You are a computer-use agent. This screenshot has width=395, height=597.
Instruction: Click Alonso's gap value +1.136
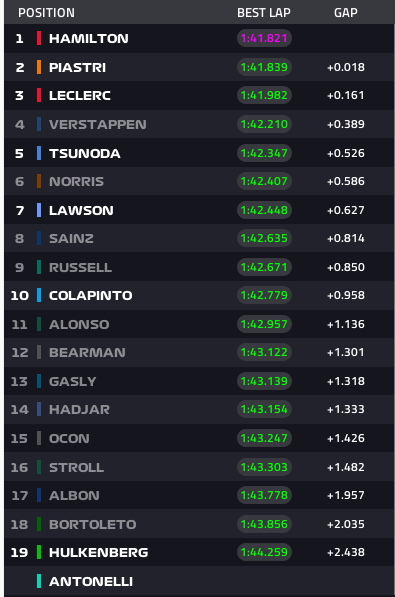pyautogui.click(x=346, y=324)
